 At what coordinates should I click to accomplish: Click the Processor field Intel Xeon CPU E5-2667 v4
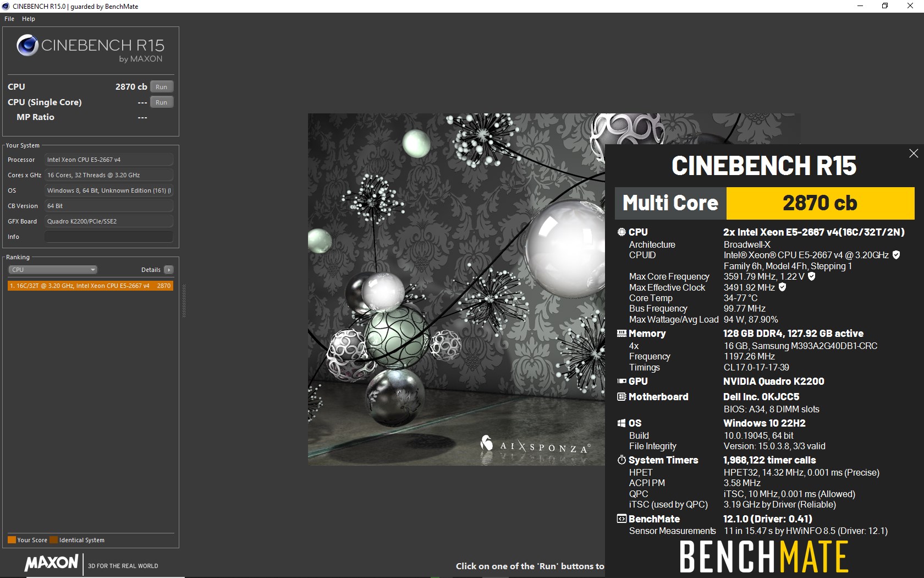109,160
